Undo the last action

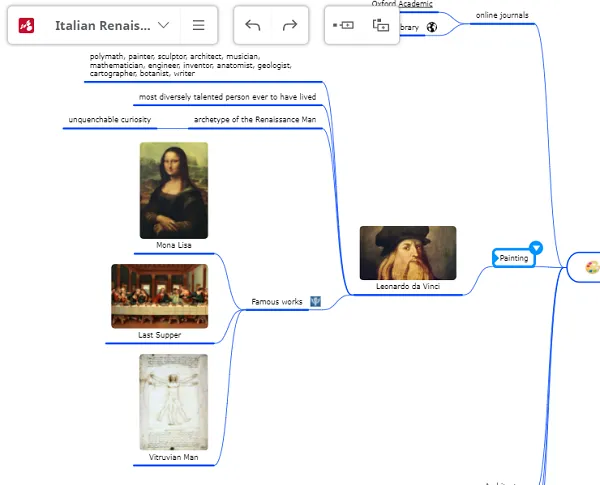(253, 25)
